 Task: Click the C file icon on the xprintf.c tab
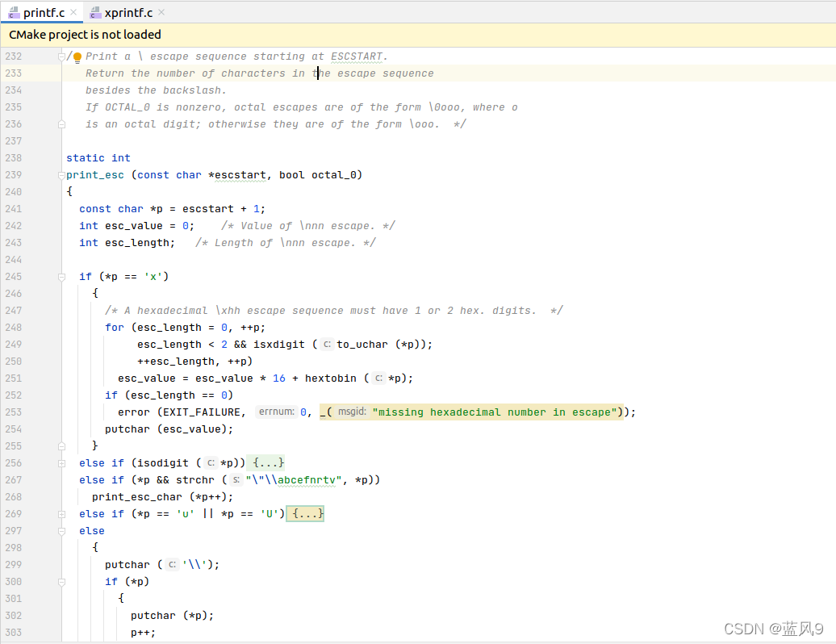[x=94, y=12]
